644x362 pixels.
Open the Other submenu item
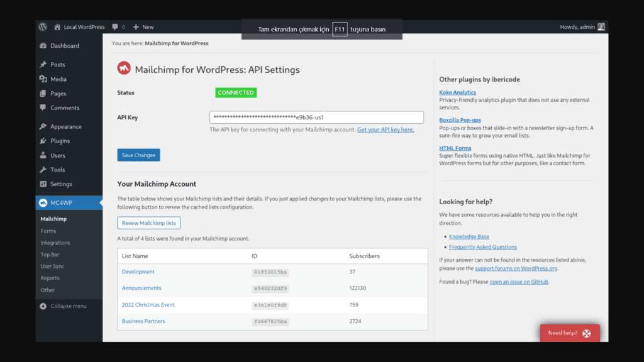47,290
